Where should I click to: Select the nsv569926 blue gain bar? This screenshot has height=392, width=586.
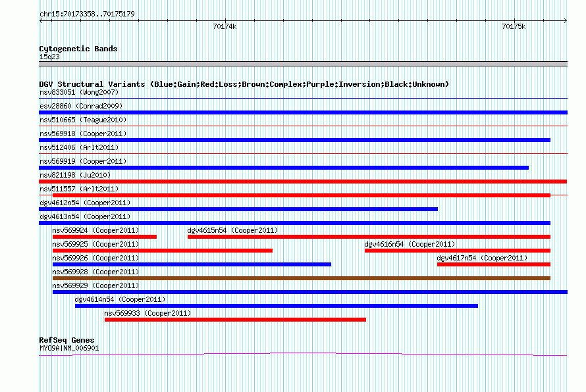pos(192,264)
